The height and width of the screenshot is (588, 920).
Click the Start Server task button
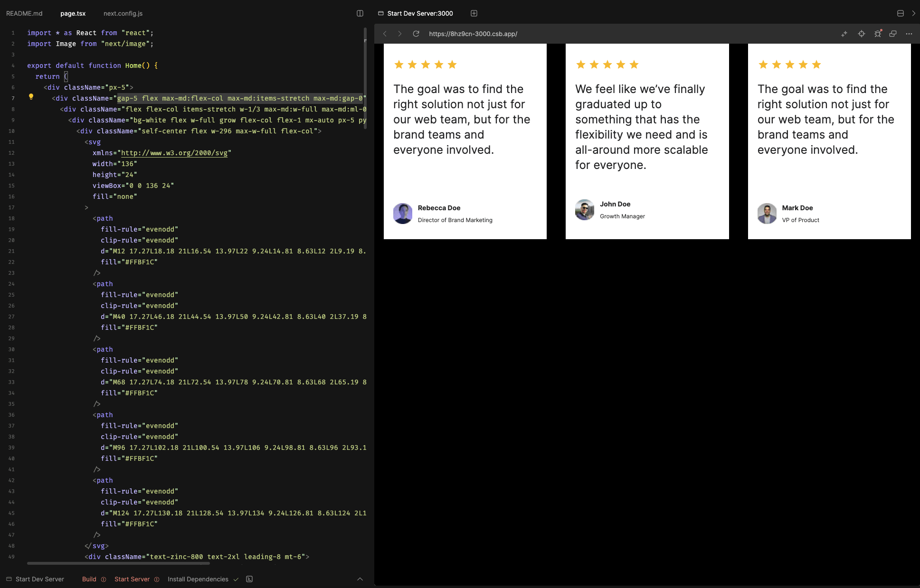[132, 579]
